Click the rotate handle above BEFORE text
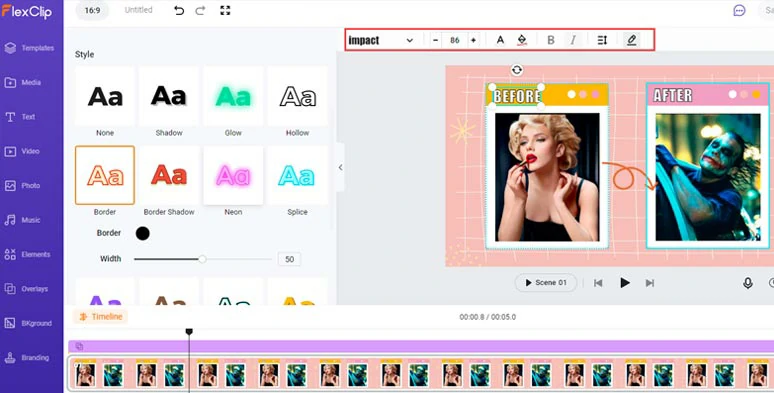 click(x=517, y=70)
